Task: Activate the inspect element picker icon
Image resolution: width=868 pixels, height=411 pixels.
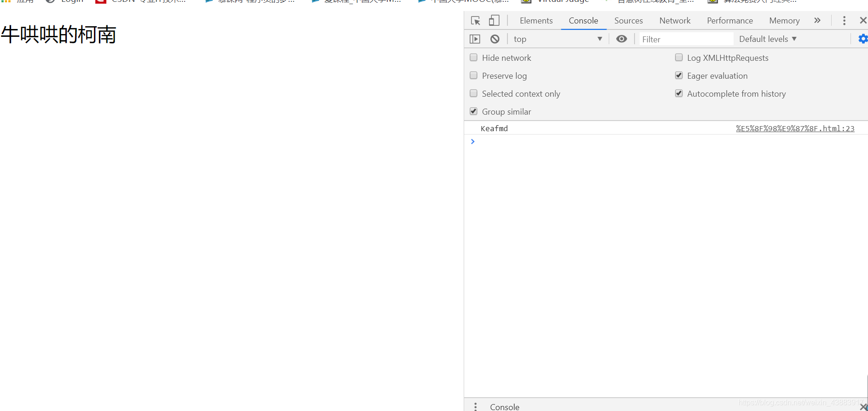Action: tap(476, 21)
